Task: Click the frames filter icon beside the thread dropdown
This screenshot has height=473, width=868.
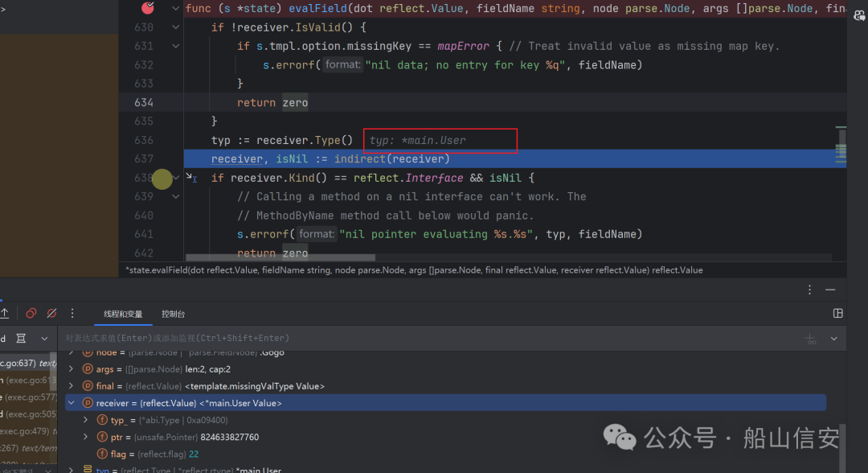Action: tap(21, 338)
